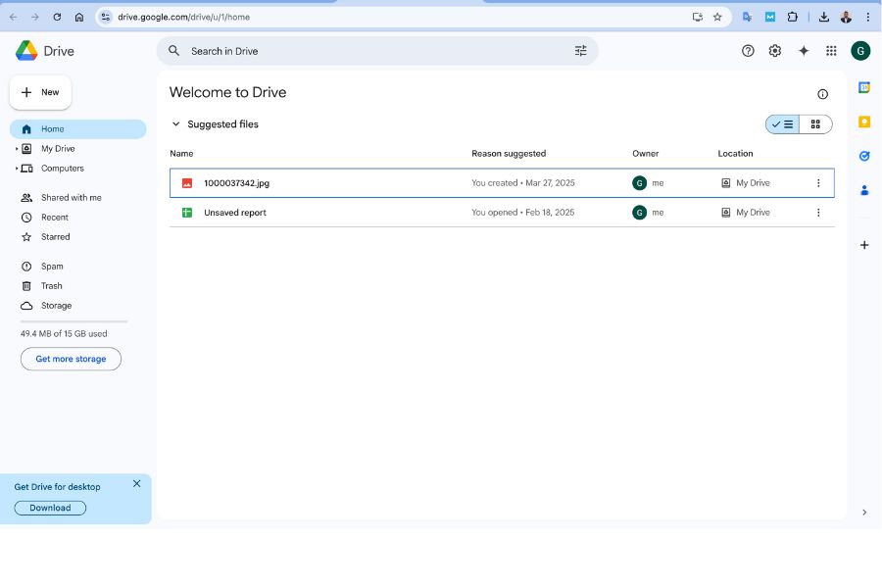Click the magnifier search icon
The image size is (882, 588).
173,51
